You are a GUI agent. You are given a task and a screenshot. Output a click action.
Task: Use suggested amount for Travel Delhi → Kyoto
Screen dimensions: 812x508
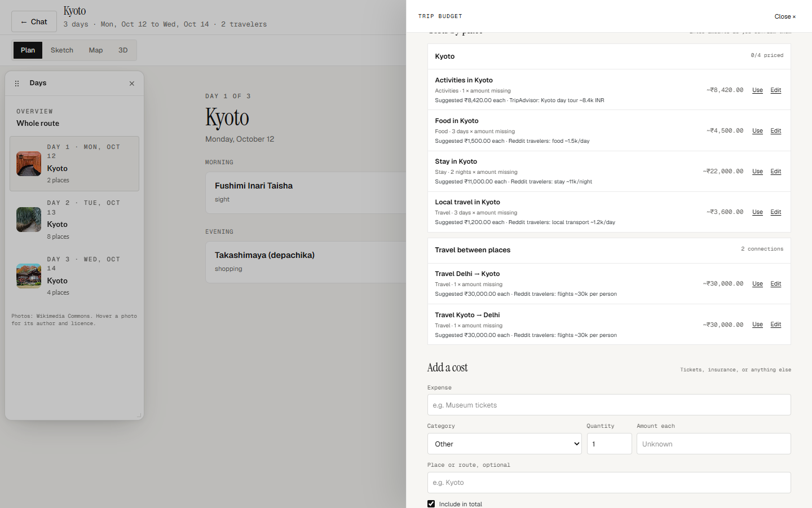[757, 284]
